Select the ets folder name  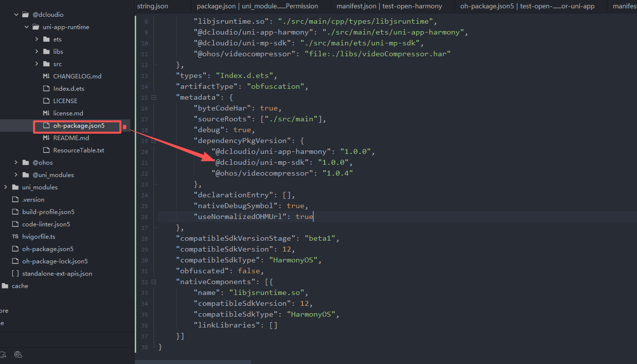coord(57,39)
